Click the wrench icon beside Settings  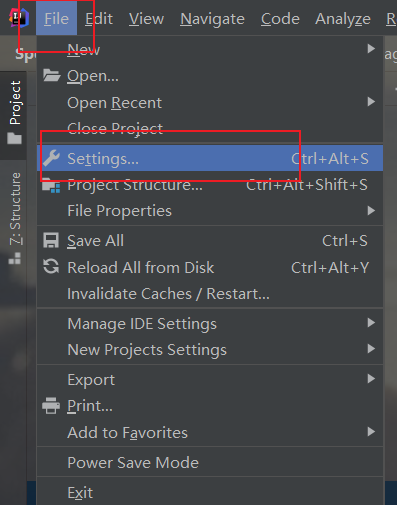51,158
